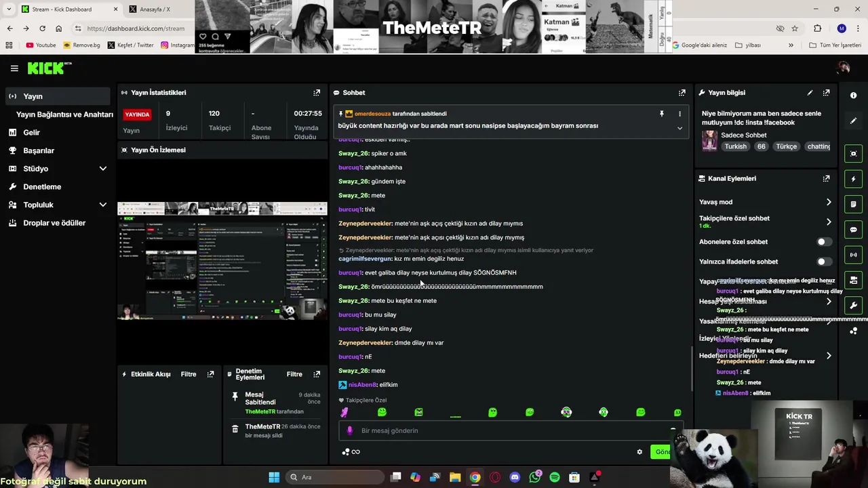This screenshot has height=488, width=868.
Task: Toggle Yalnızca ifadelerle sohbet switch
Action: click(823, 262)
